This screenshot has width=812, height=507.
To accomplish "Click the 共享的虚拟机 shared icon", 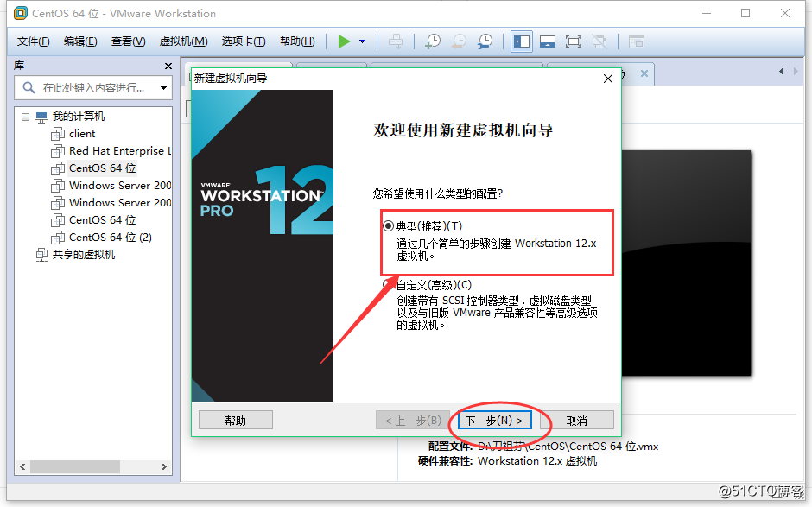I will tap(41, 255).
